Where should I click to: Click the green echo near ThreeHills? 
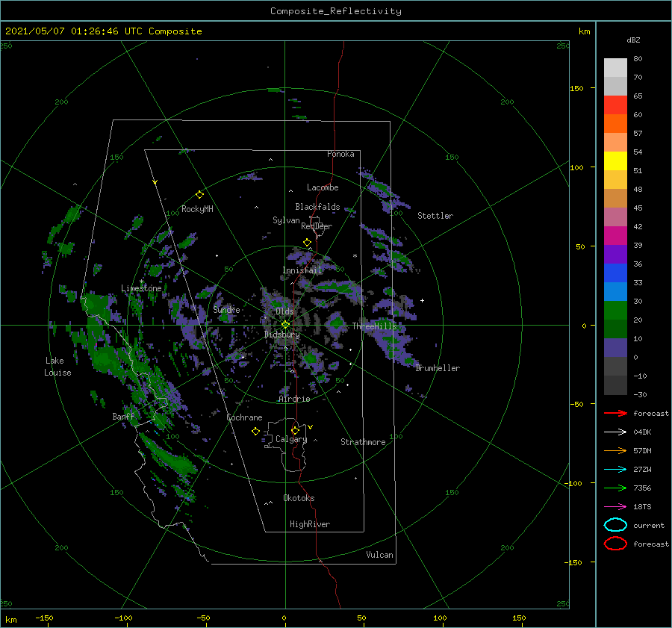tap(337, 323)
